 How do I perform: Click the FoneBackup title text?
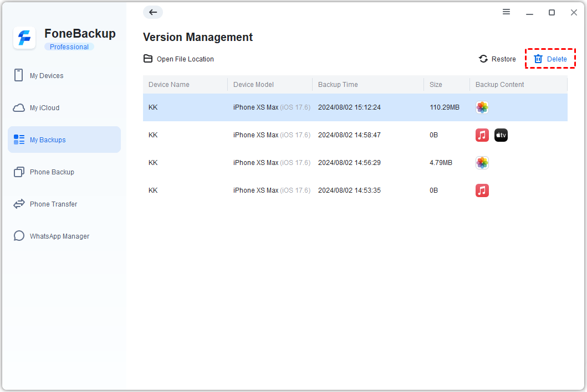pos(80,33)
